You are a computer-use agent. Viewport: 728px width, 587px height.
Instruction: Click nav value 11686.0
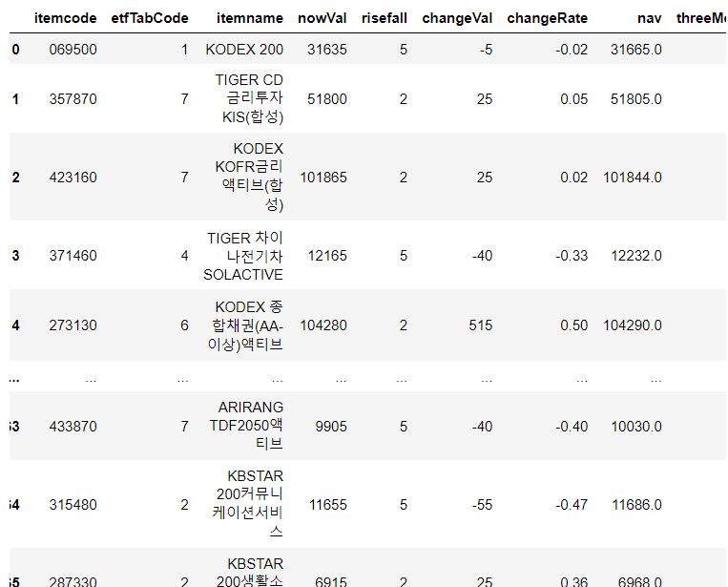[x=637, y=504]
